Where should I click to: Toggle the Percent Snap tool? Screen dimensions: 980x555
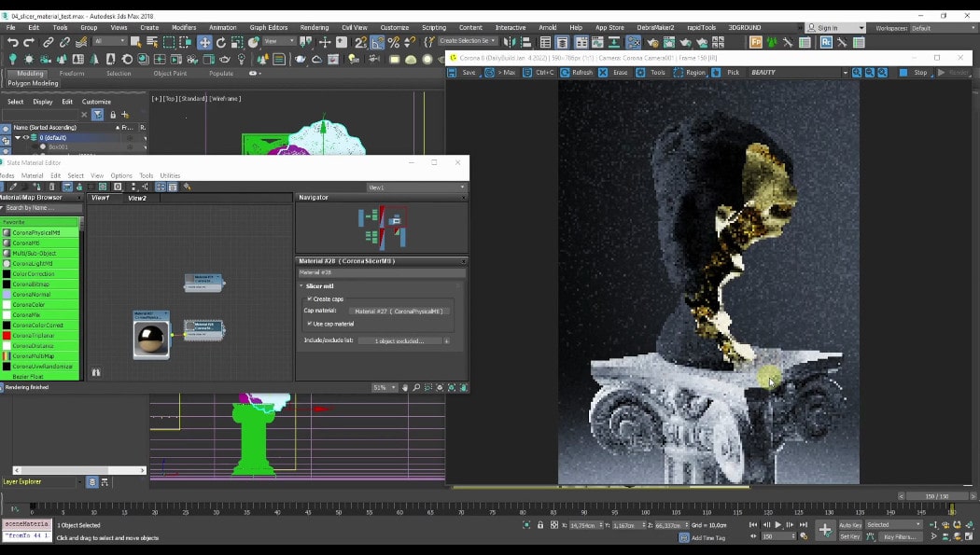point(394,43)
